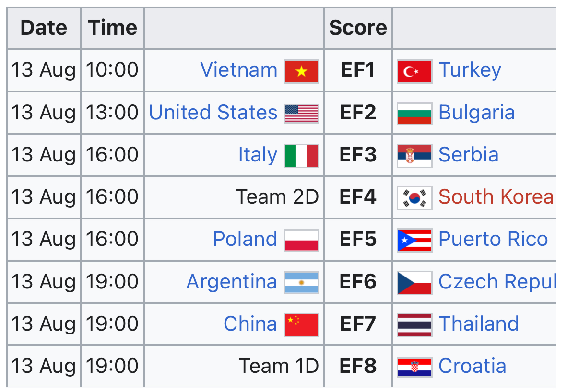
Task: Click the Argentina flag icon
Action: (301, 282)
